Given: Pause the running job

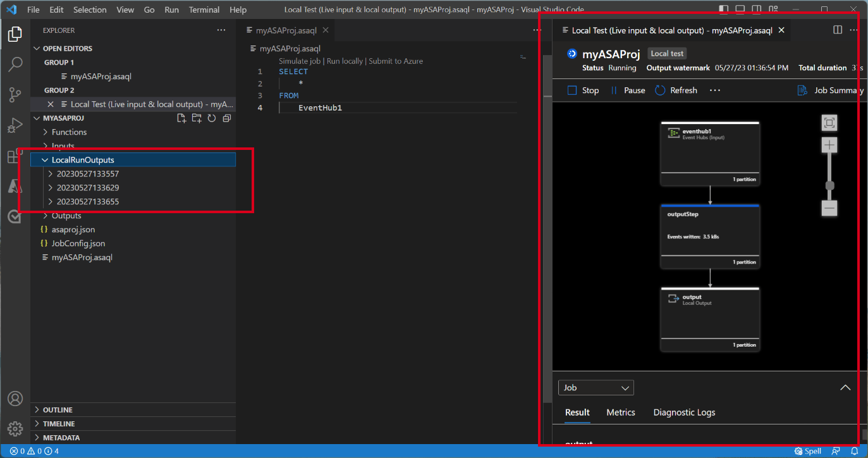Looking at the screenshot, I should (628, 90).
